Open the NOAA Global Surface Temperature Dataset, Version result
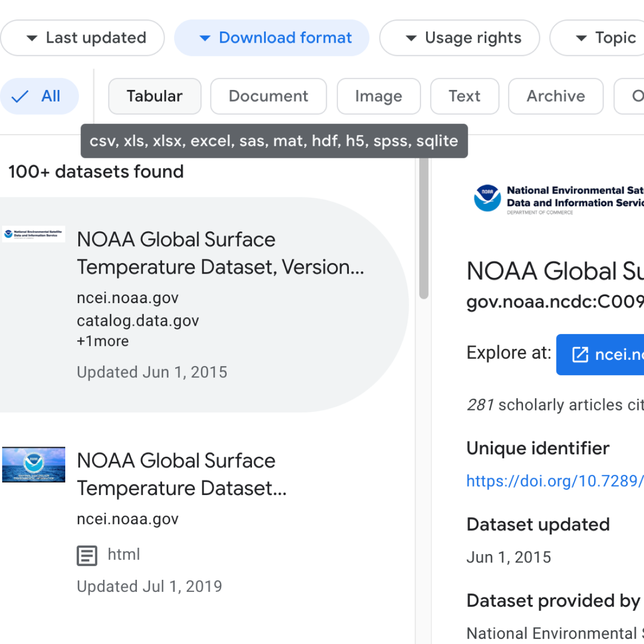This screenshot has width=644, height=644. 204,305
